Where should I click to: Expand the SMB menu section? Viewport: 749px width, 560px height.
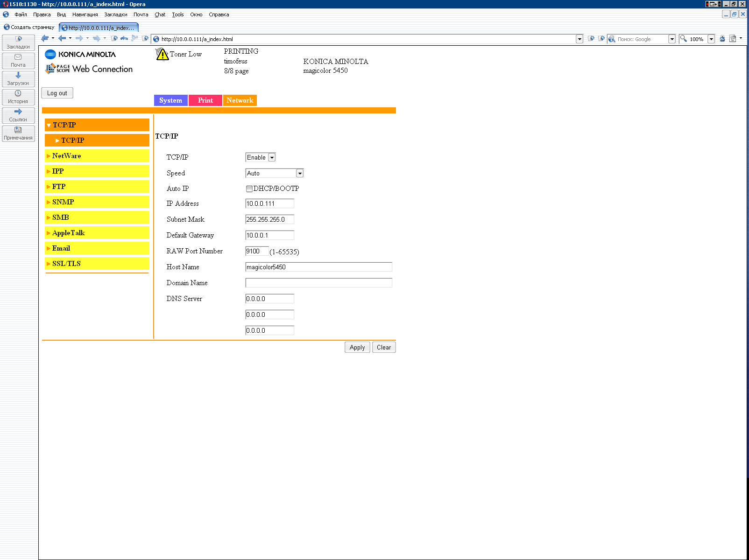[x=97, y=217]
